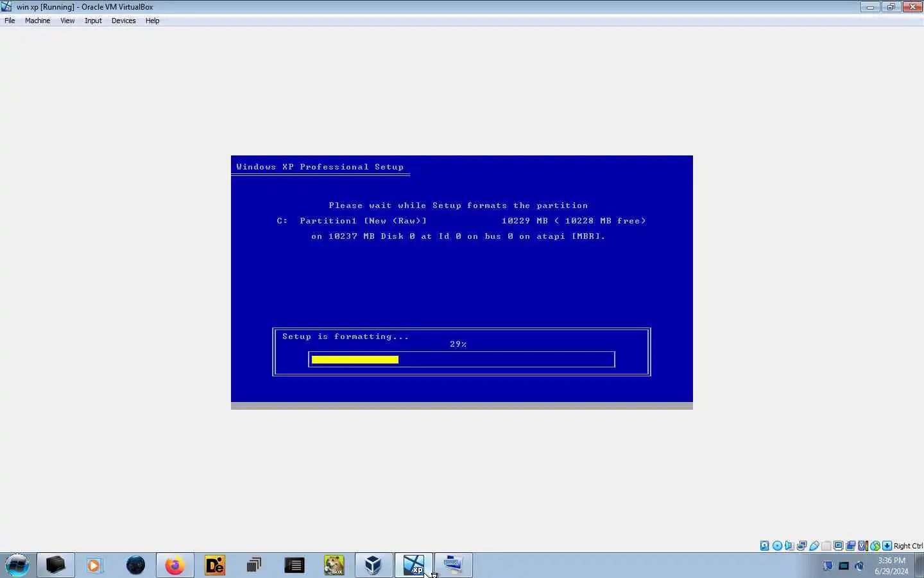Click the show desktop strip
Screen dimensions: 924x578
919,565
